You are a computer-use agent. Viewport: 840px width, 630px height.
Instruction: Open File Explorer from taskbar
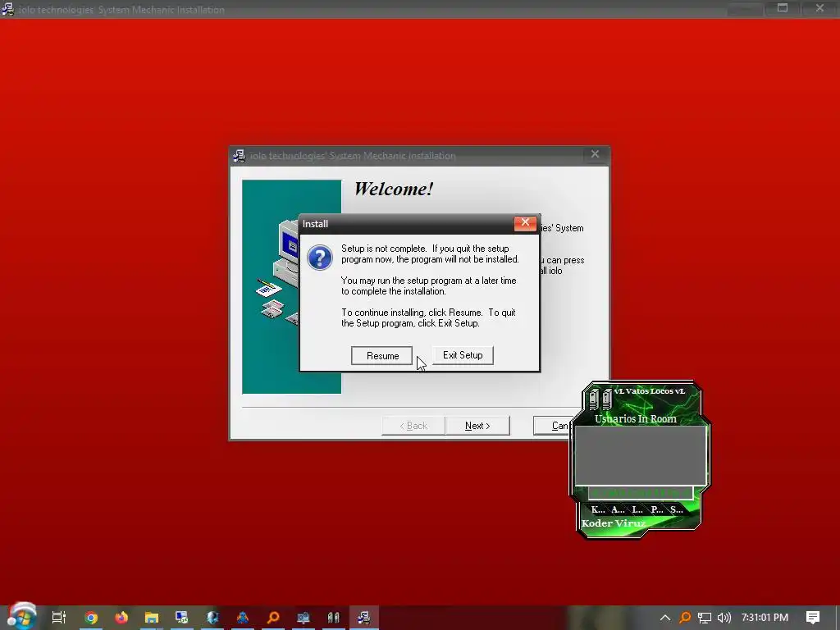coord(152,617)
